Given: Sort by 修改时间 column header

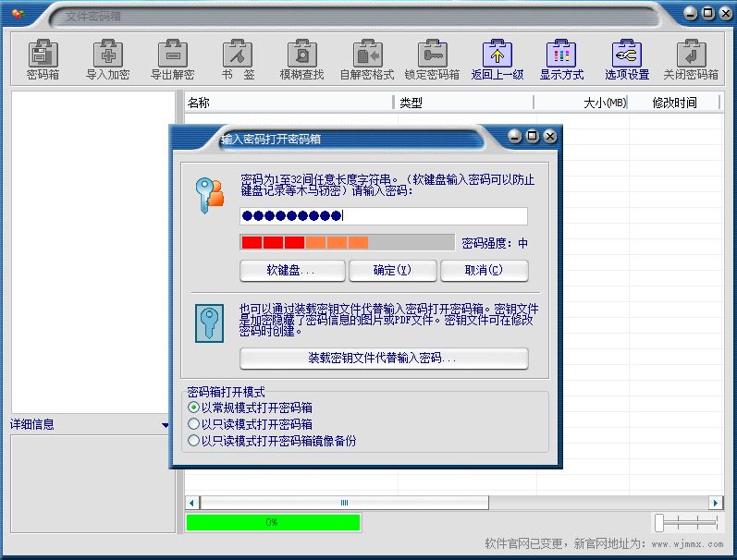Looking at the screenshot, I should coord(674,103).
